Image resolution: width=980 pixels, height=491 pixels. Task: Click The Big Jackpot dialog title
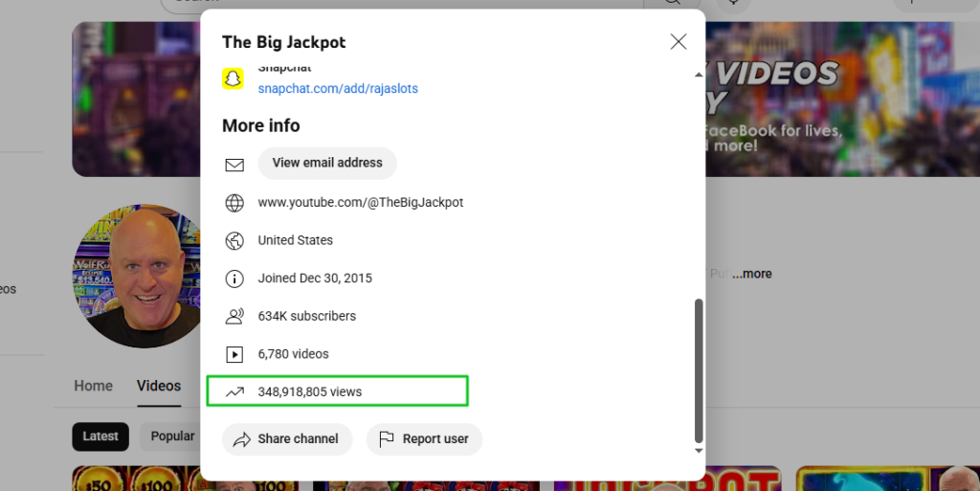click(x=283, y=42)
